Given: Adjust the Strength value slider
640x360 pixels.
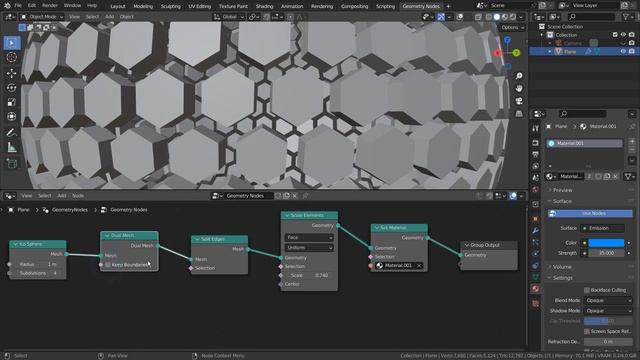Looking at the screenshot, I should tap(606, 253).
